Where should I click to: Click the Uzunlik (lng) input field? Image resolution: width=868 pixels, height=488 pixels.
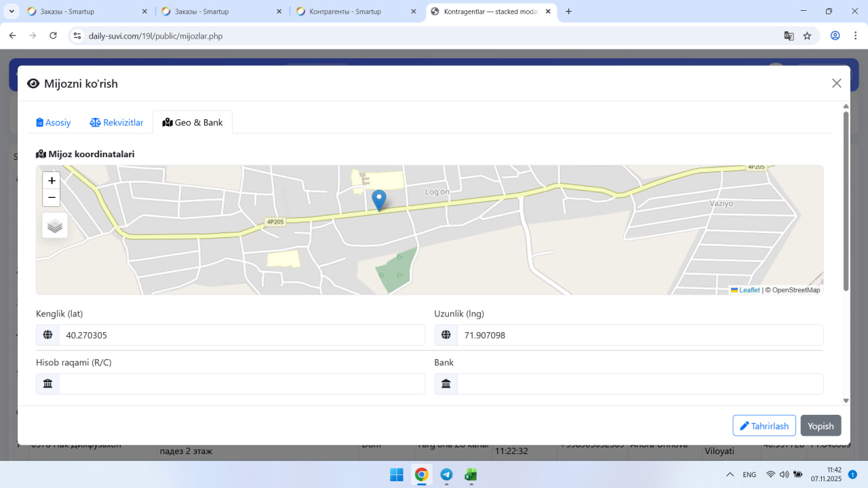tap(639, 335)
